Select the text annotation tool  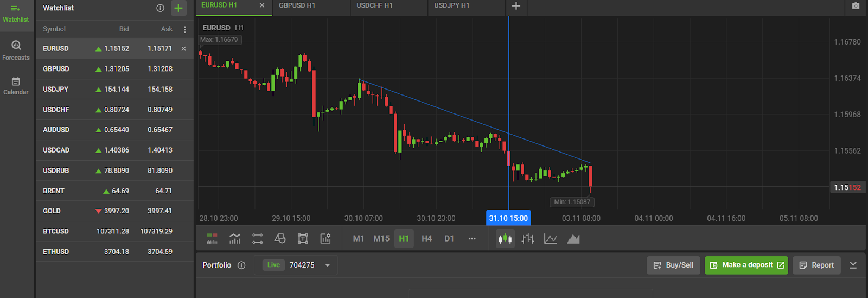point(303,239)
